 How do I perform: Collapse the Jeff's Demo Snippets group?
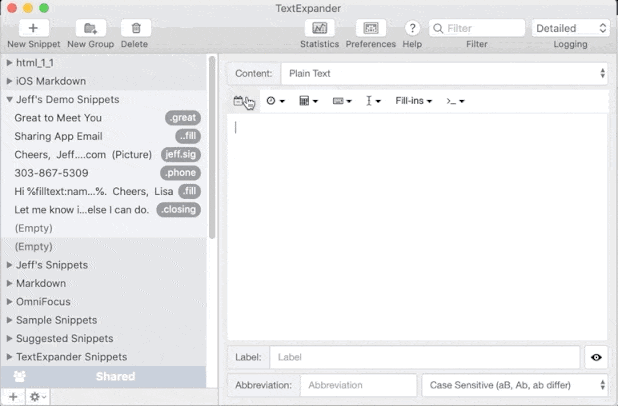coord(9,100)
